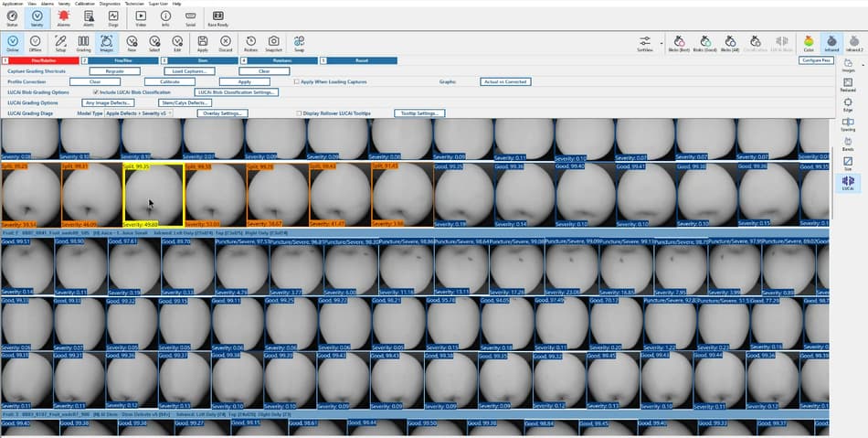Open the Status gauge view

coord(12,18)
